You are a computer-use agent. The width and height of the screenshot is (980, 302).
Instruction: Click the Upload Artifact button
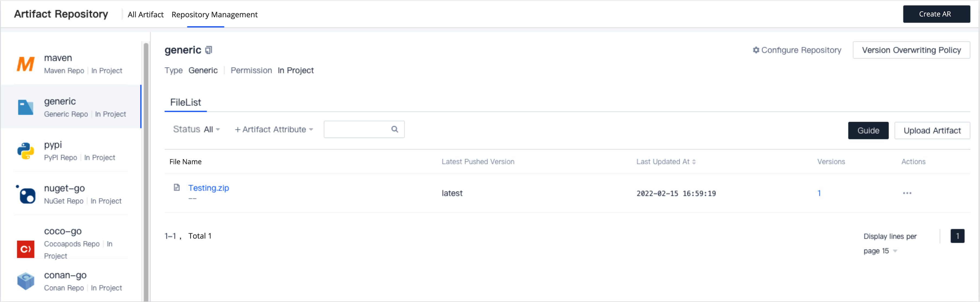[x=932, y=131]
